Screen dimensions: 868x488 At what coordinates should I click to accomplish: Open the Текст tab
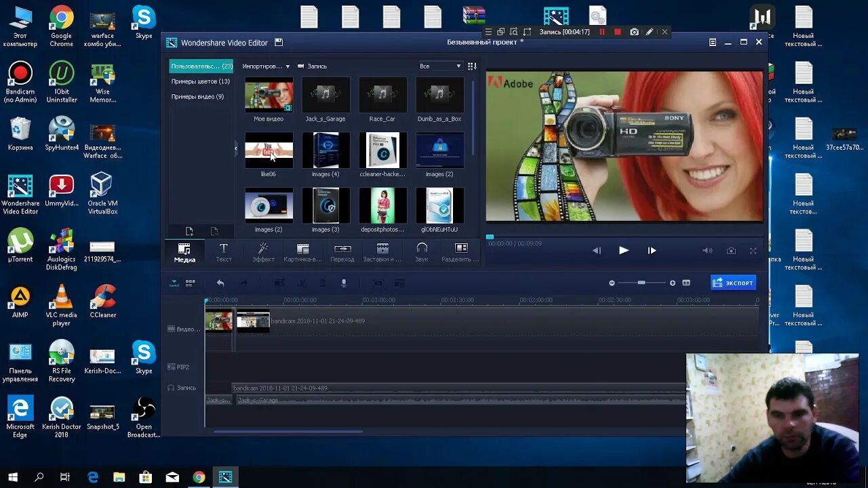pos(224,252)
